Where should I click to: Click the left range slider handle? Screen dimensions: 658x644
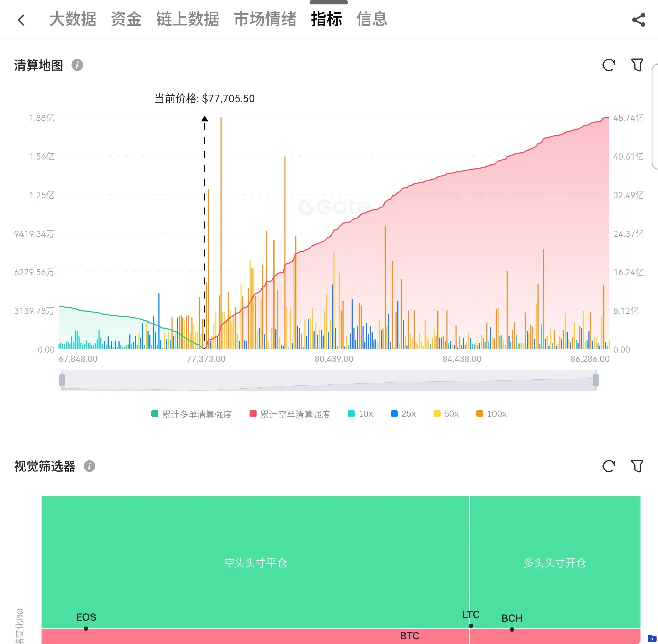[x=62, y=380]
